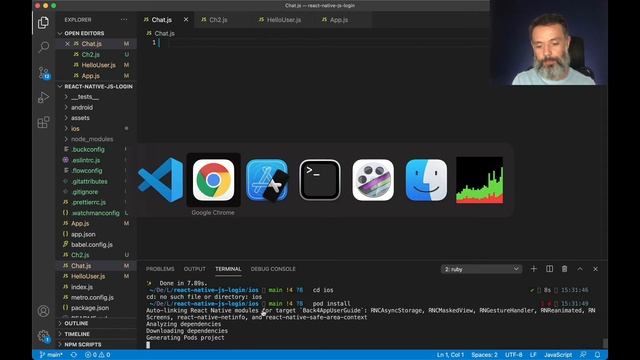Maximize the panel with up chevron
This screenshot has height=360, width=640.
(580, 269)
